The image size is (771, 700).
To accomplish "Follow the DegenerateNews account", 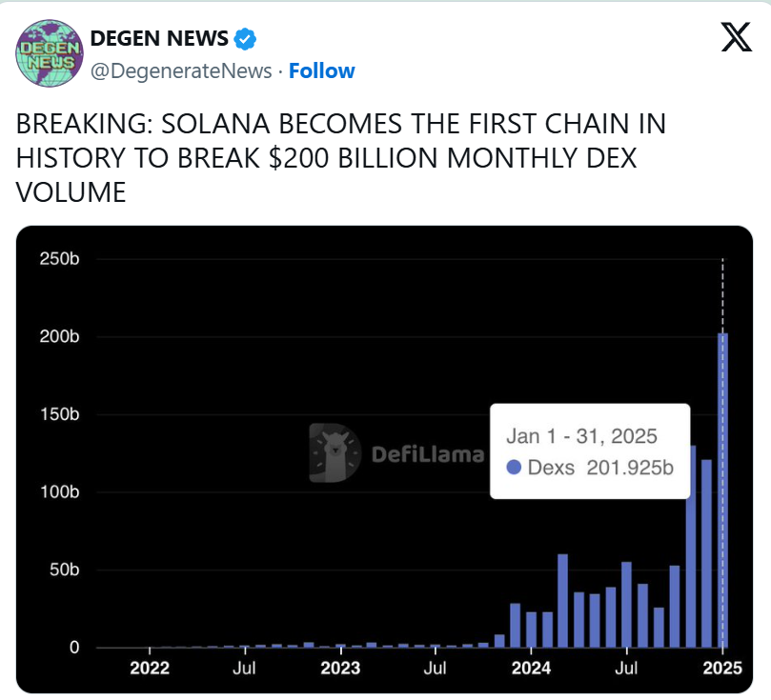I will point(321,70).
